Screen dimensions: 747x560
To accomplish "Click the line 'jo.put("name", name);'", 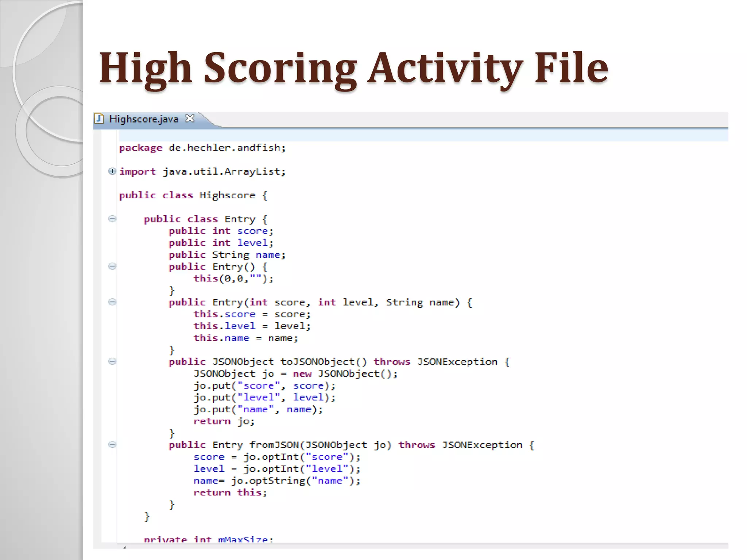I will pos(258,409).
